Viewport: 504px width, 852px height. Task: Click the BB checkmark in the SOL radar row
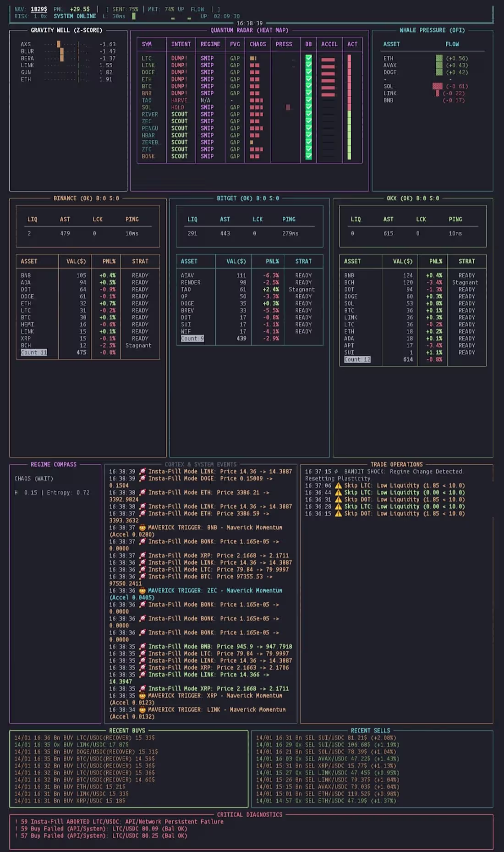coord(308,107)
